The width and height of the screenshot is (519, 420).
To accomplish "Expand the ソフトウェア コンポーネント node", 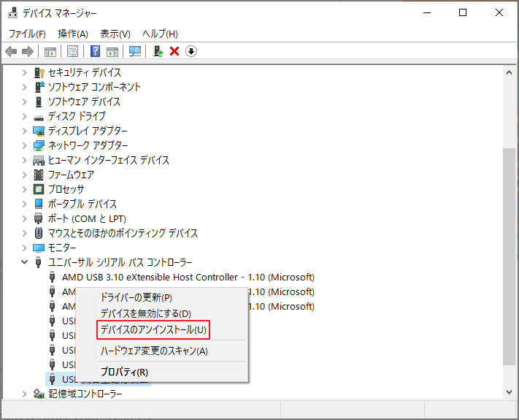I will (25, 87).
